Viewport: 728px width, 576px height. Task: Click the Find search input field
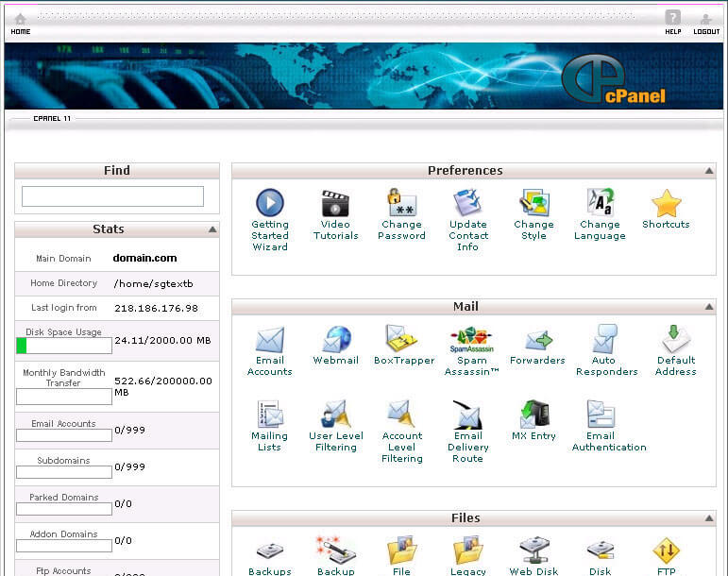(x=112, y=196)
